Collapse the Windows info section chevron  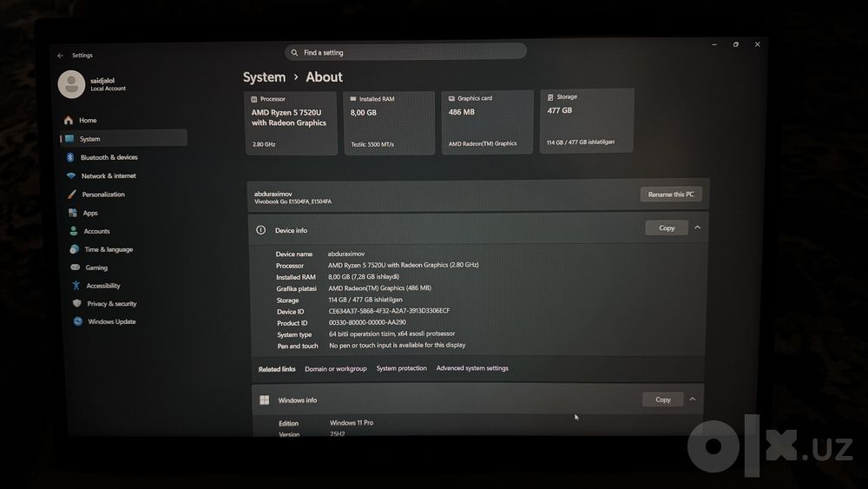pyautogui.click(x=693, y=399)
